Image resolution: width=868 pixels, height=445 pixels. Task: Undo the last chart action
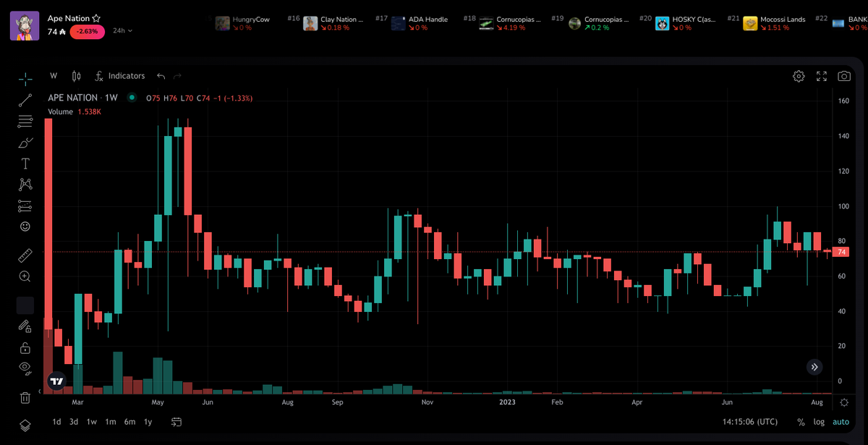pos(161,76)
